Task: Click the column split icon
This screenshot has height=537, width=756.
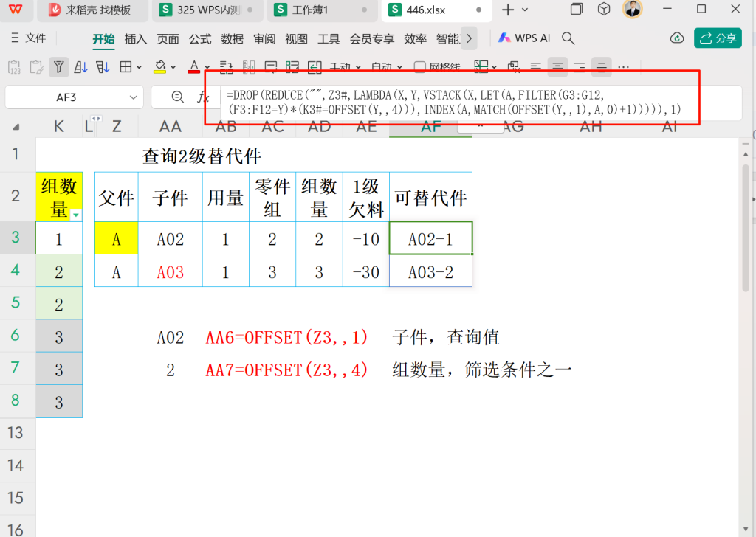Action: pos(248,67)
